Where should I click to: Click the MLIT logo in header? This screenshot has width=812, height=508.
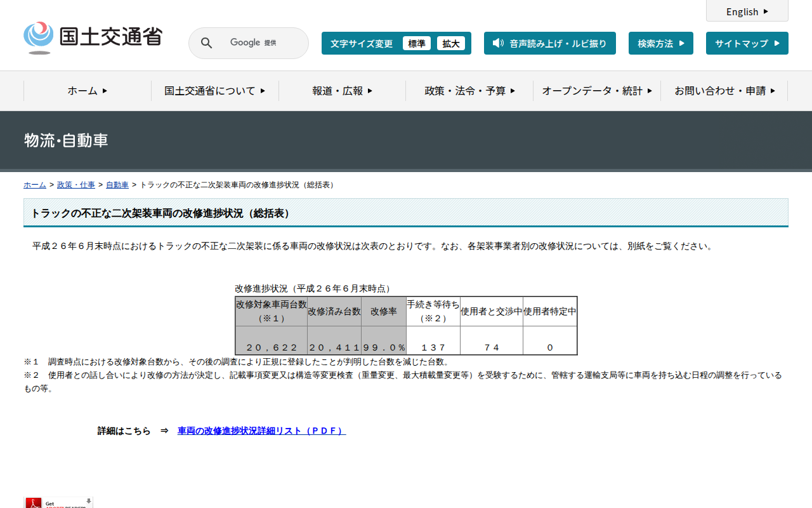pyautogui.click(x=93, y=37)
